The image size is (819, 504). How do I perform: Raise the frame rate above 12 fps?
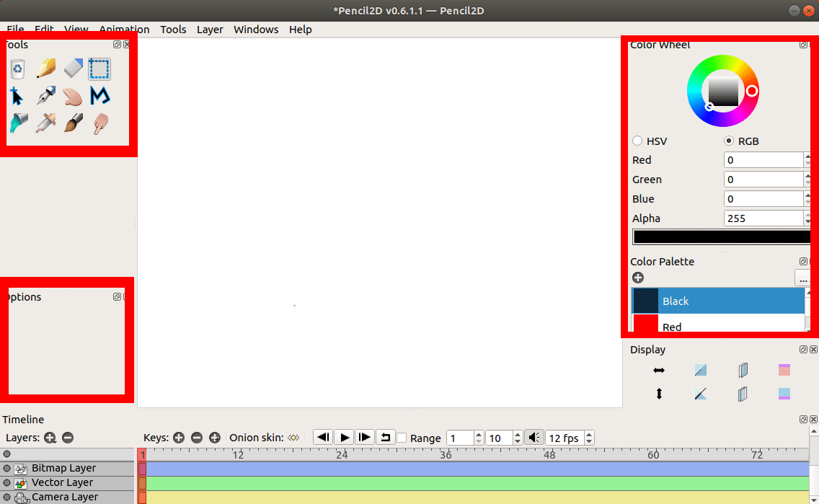pos(589,433)
